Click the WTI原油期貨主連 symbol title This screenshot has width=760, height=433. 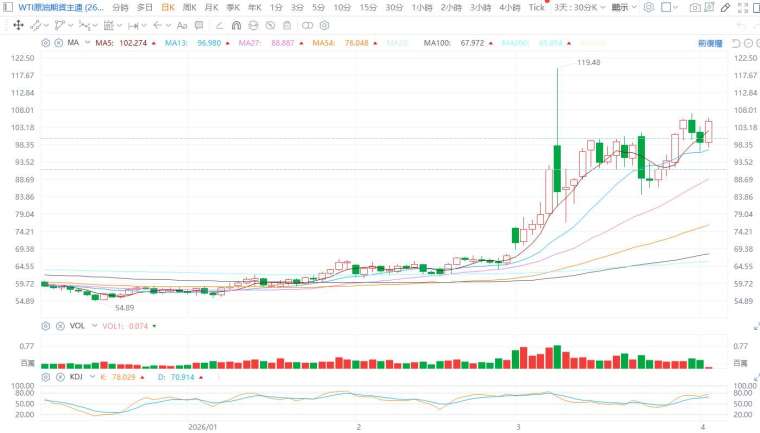coord(60,7)
